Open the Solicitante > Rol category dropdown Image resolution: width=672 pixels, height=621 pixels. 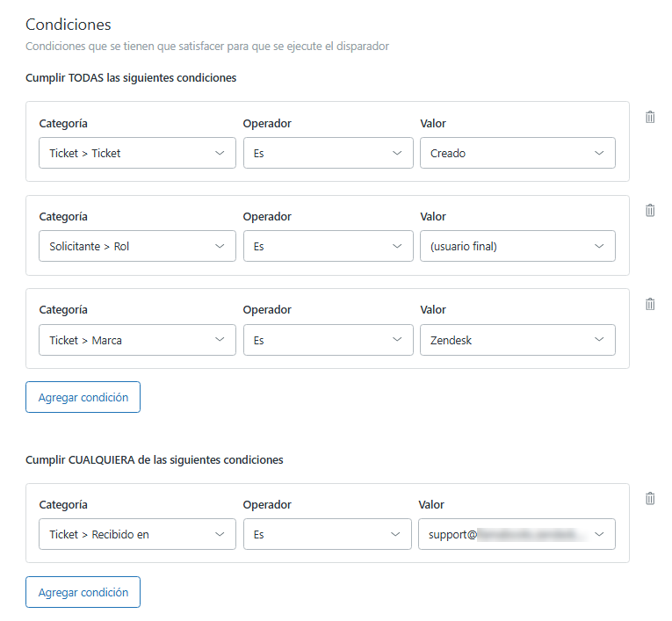[x=137, y=246]
